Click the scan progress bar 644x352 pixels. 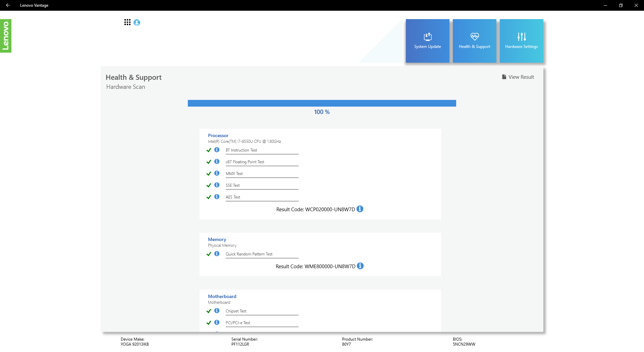(x=322, y=103)
